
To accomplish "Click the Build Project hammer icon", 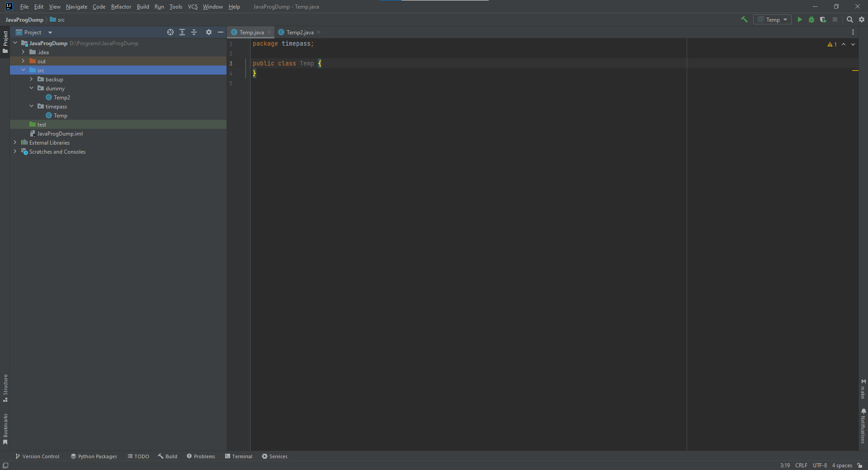I will 744,19.
